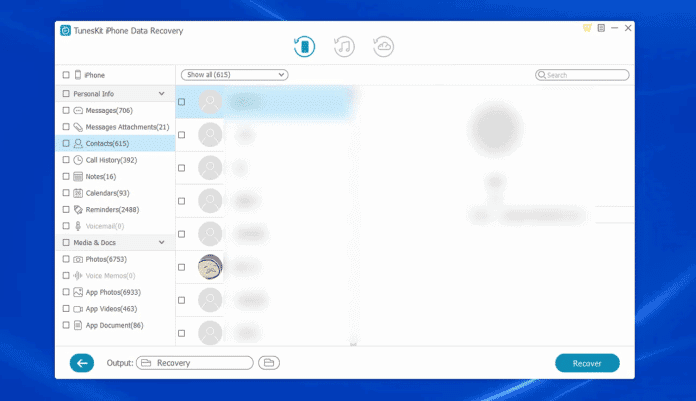Image resolution: width=696 pixels, height=401 pixels.
Task: Open App Photos(6933) category
Action: (x=113, y=292)
